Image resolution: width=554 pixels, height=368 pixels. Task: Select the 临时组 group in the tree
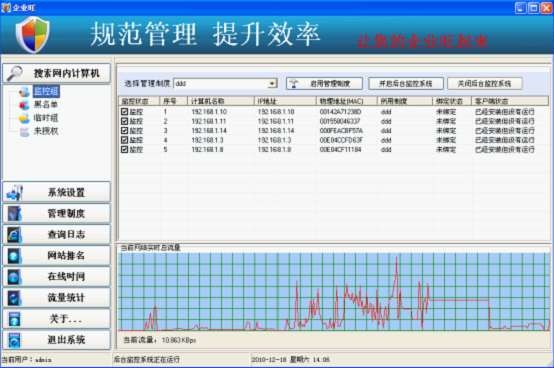[x=46, y=118]
